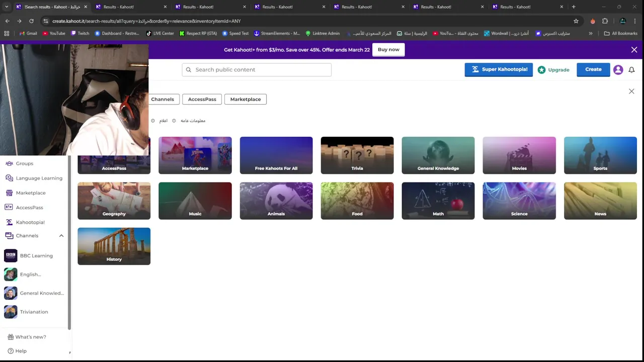Collapse the Channels sidebar section

point(61,235)
